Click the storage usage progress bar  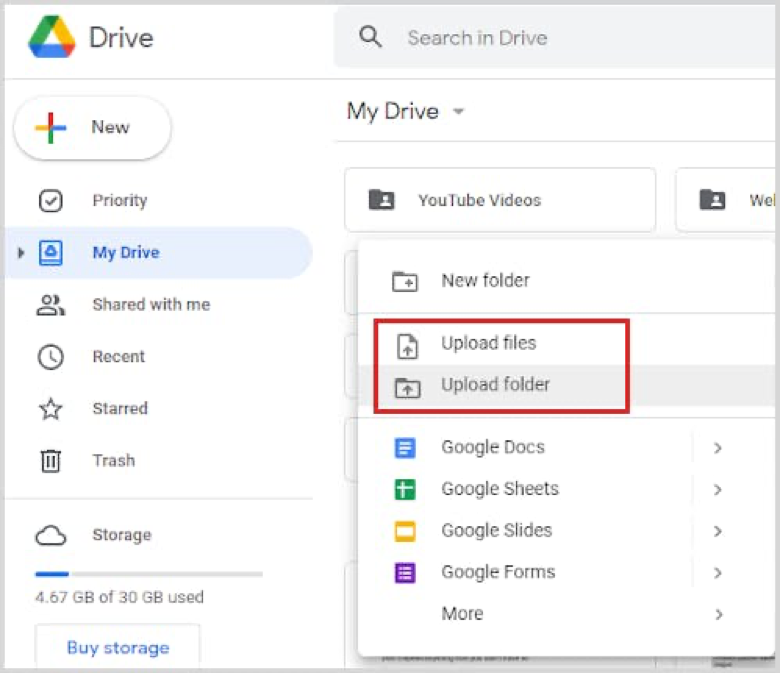(x=148, y=575)
